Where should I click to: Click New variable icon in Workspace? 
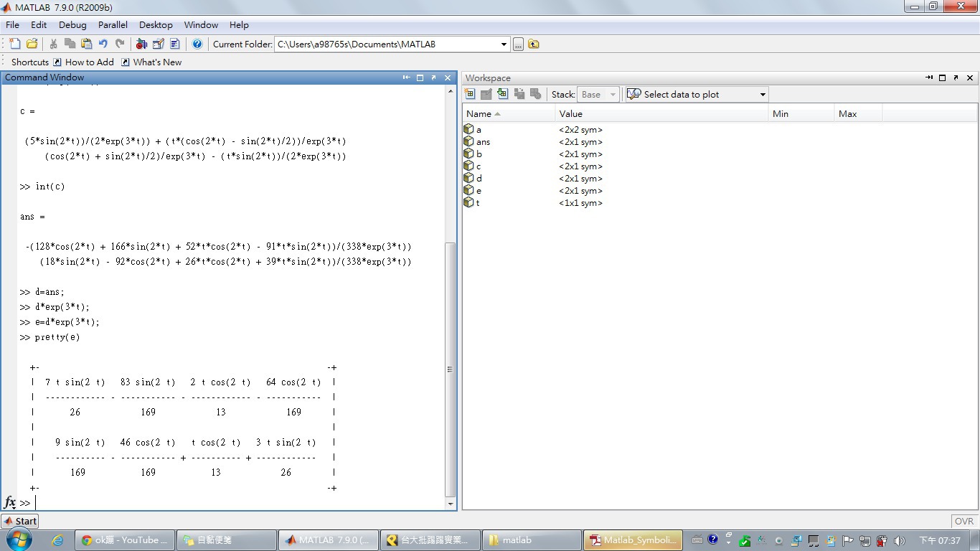click(470, 94)
